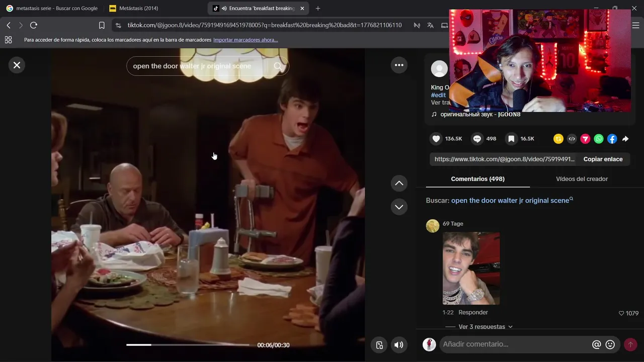Viewport: 644px width, 362px height.
Task: Open the 69 Tage commenter's profile avatar
Action: point(433,226)
